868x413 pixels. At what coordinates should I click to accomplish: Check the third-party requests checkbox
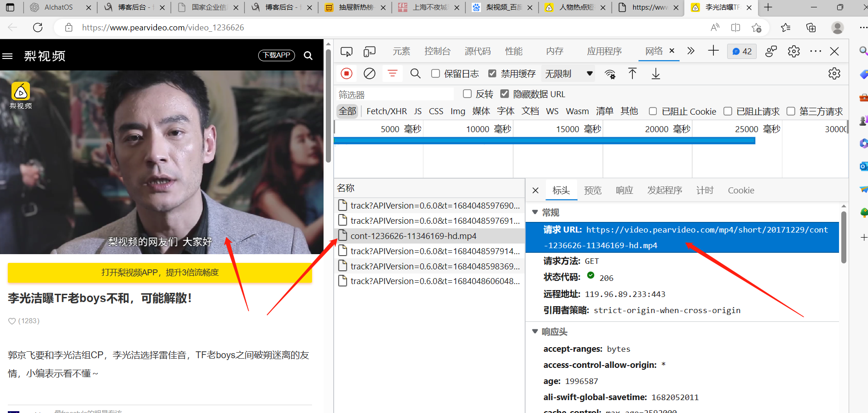(x=791, y=111)
